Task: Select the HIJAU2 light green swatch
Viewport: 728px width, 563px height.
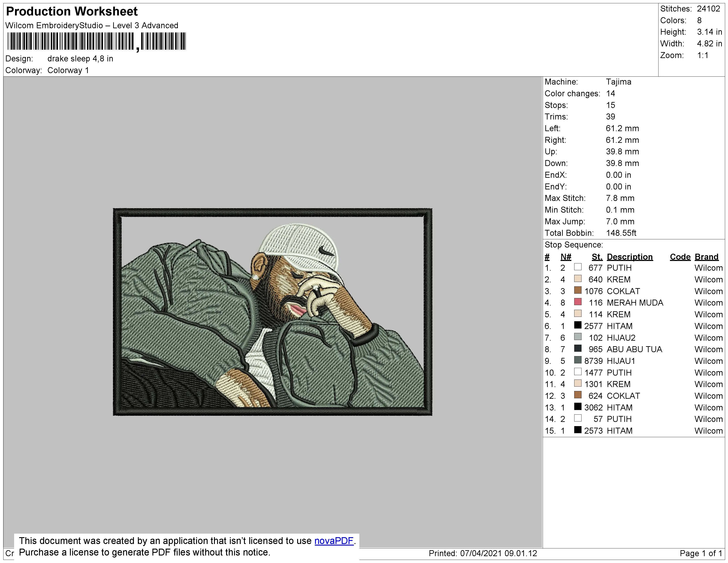Action: click(x=578, y=336)
